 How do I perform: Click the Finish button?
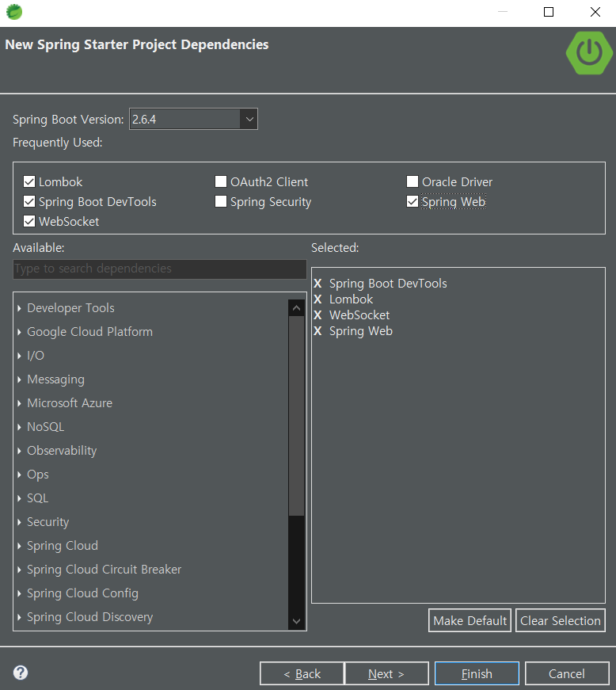[x=477, y=673]
